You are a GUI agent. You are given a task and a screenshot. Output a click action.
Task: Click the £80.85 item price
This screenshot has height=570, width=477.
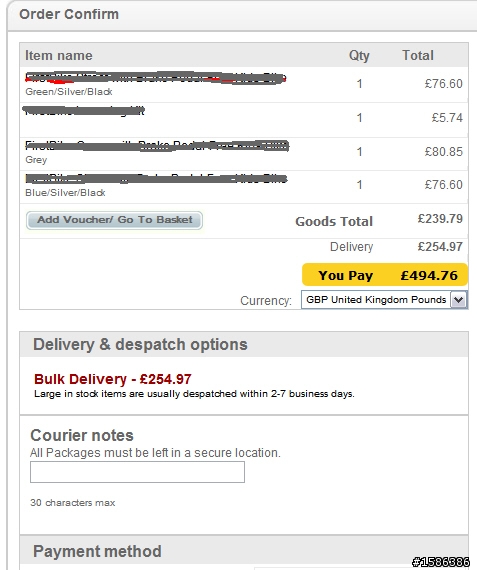[x=444, y=152]
